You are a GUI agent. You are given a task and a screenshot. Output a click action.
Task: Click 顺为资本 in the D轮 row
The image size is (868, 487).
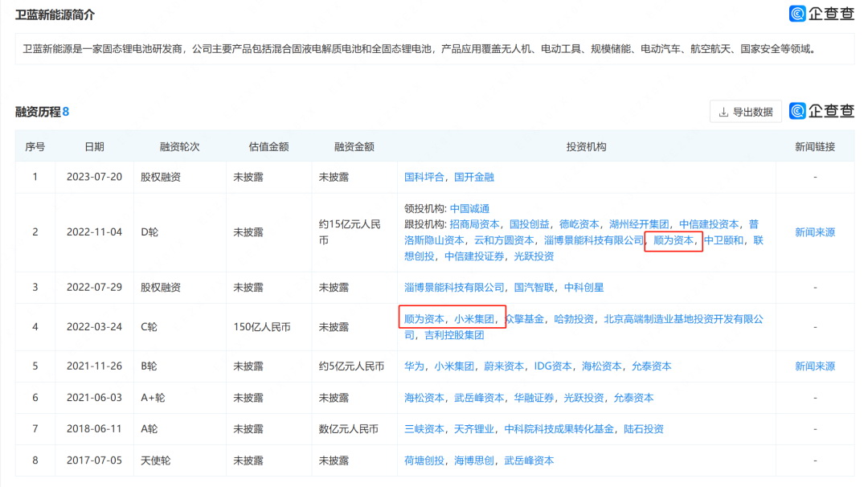(x=674, y=240)
